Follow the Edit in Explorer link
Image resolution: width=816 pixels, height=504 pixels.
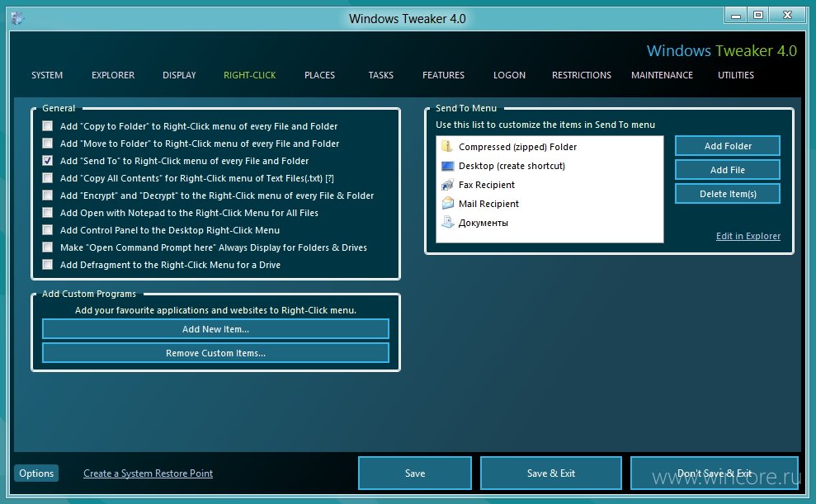(748, 236)
